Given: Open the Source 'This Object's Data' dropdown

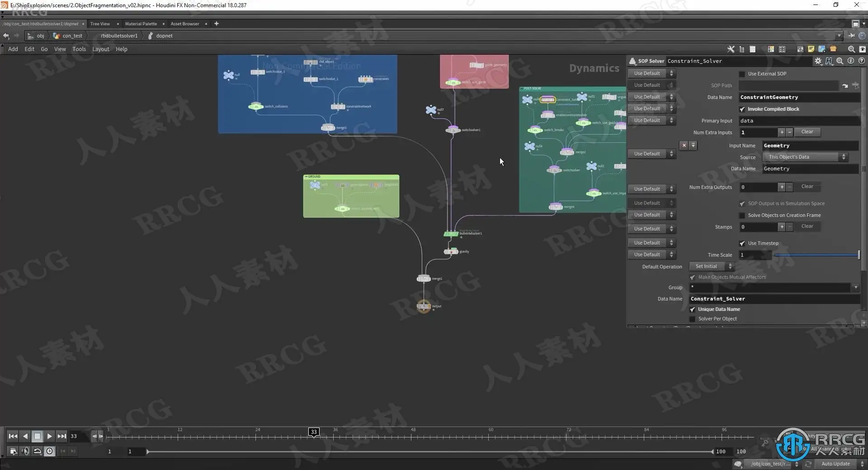Looking at the screenshot, I should 805,157.
